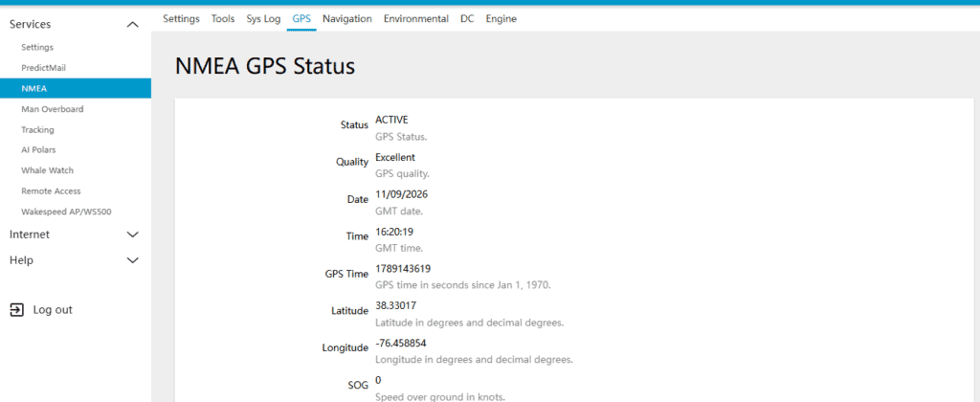The image size is (980, 402).
Task: Select NMEA in the sidebar
Action: click(x=75, y=88)
